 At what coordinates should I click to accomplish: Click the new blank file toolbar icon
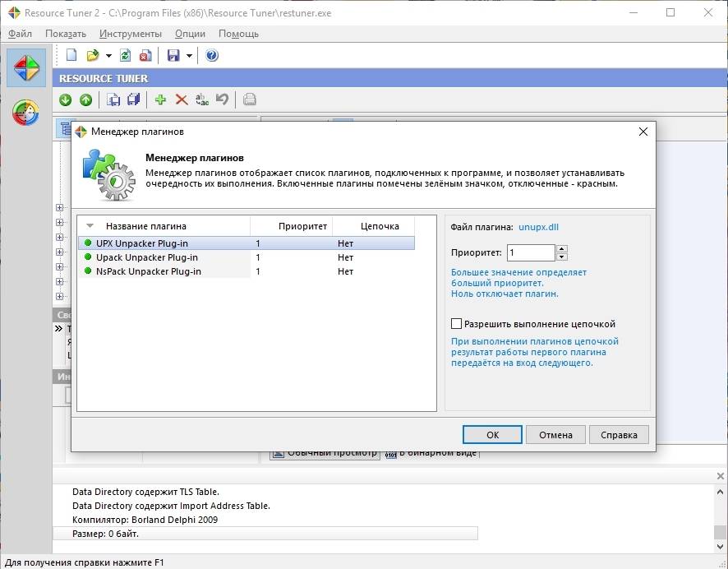71,55
